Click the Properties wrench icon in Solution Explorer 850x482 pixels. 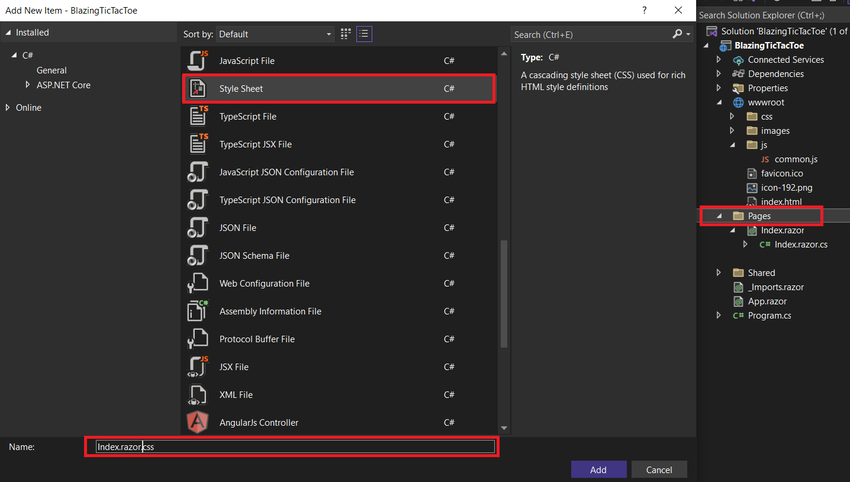pos(738,88)
